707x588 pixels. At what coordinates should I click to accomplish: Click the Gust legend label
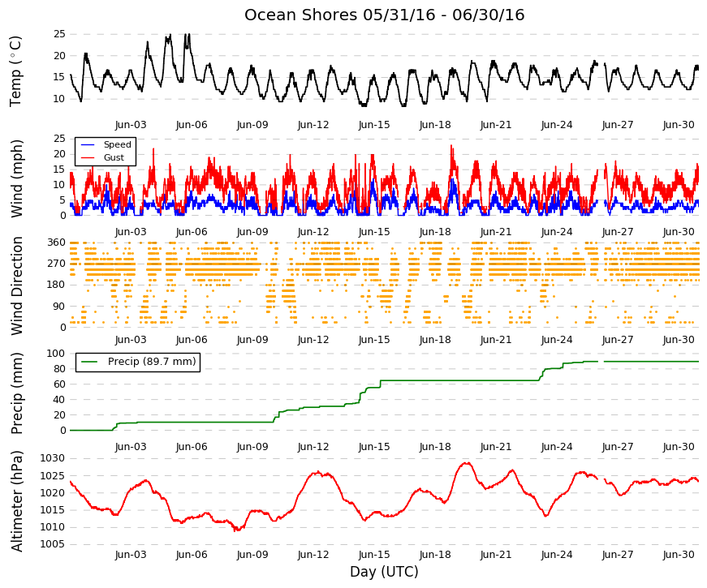point(114,157)
